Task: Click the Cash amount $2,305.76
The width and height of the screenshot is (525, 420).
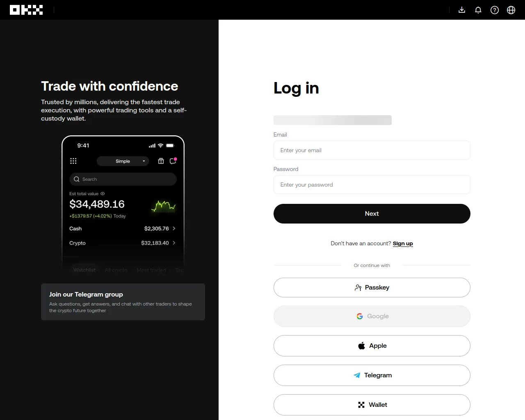Action: (157, 228)
